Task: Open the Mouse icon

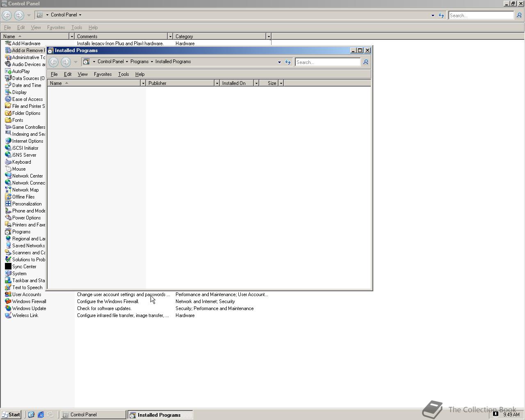Action: tap(8, 169)
